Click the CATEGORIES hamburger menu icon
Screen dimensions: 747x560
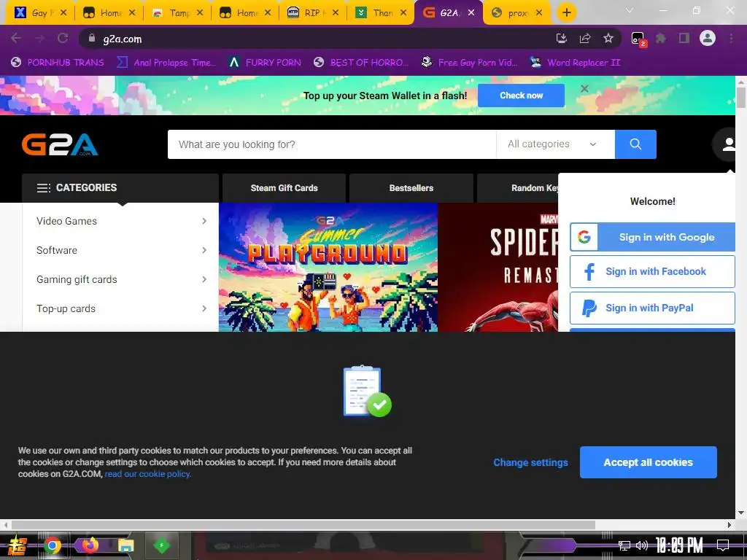[x=43, y=188]
